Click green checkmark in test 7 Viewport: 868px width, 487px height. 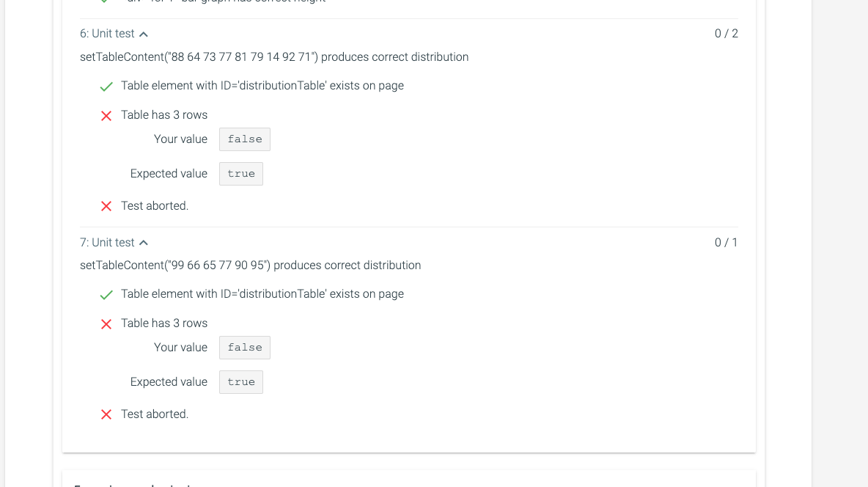click(x=106, y=295)
